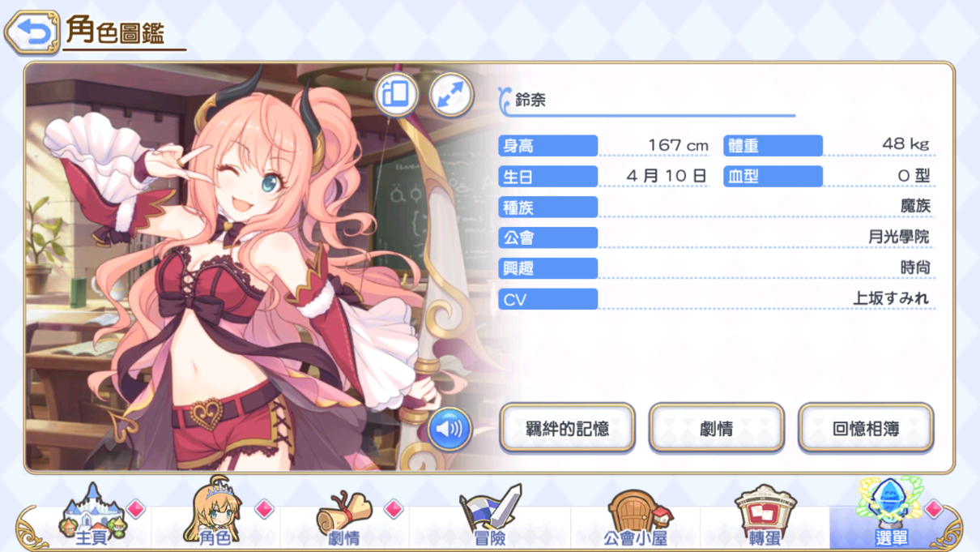This screenshot has height=552, width=980.
Task: Expand the illustration to fullscreen
Action: coord(451,95)
